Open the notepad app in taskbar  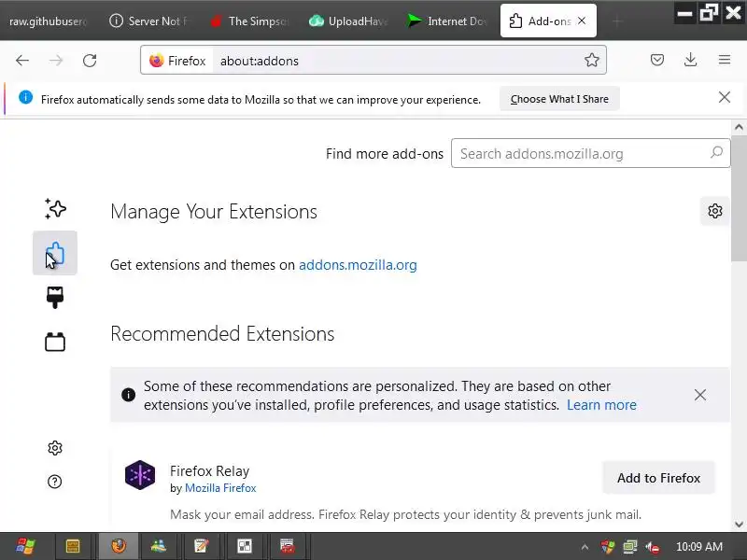click(201, 546)
